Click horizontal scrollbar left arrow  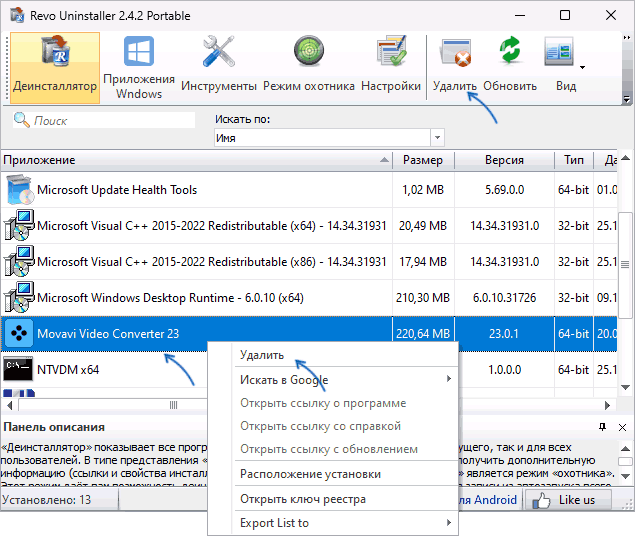coord(10,405)
